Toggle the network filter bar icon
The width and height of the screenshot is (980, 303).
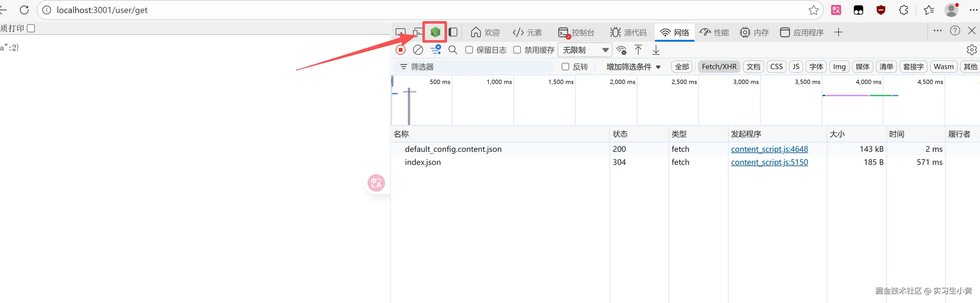tap(435, 50)
